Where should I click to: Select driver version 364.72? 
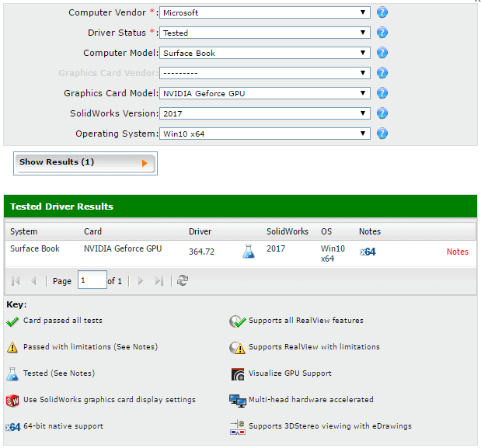point(201,252)
